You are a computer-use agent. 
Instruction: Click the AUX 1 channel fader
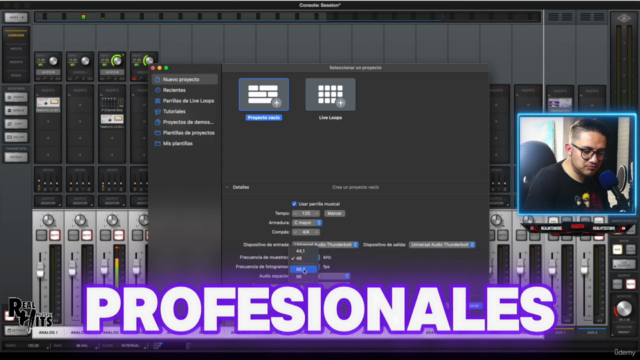pyautogui.click(x=552, y=267)
